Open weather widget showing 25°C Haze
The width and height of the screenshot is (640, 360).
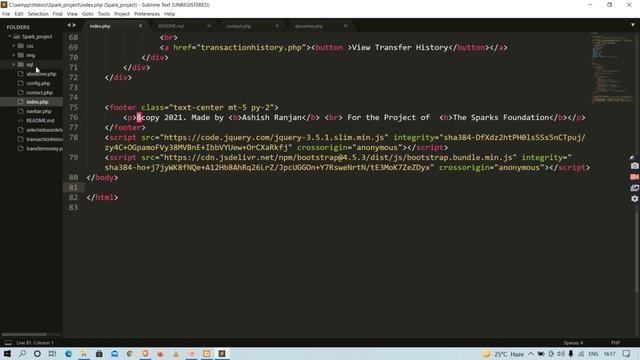click(503, 354)
